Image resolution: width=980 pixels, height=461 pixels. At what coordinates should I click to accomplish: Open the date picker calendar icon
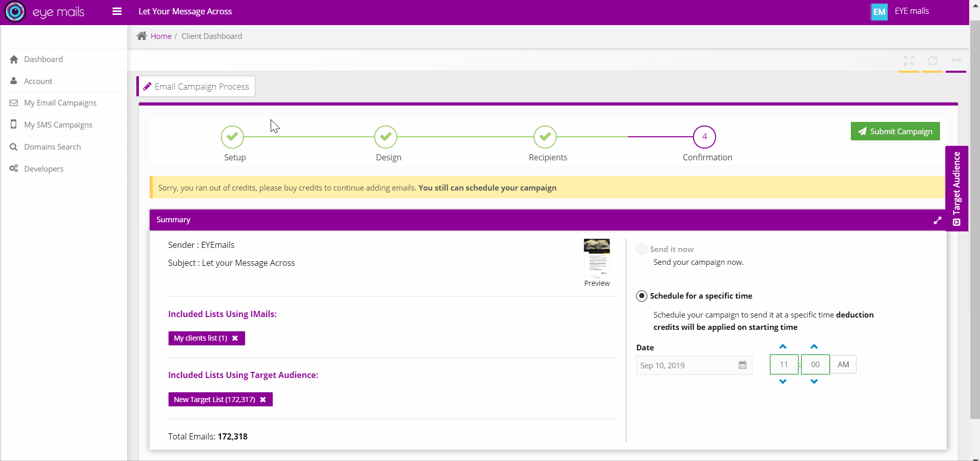(x=742, y=365)
